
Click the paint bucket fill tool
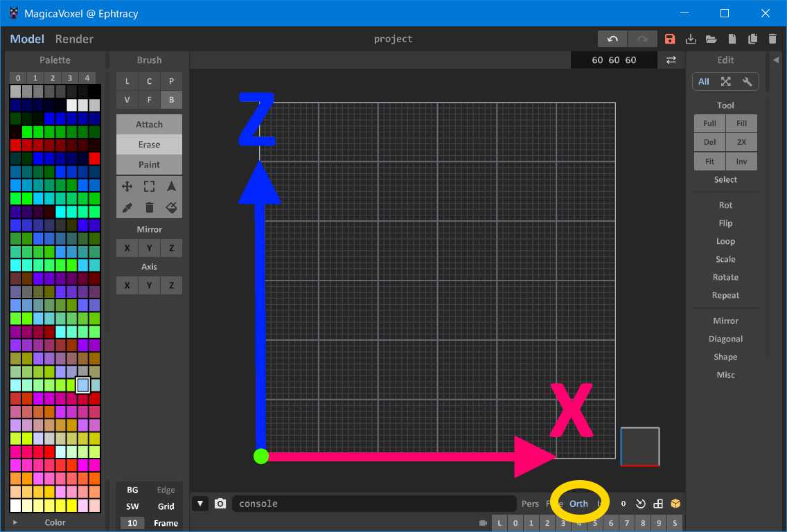[x=171, y=207]
